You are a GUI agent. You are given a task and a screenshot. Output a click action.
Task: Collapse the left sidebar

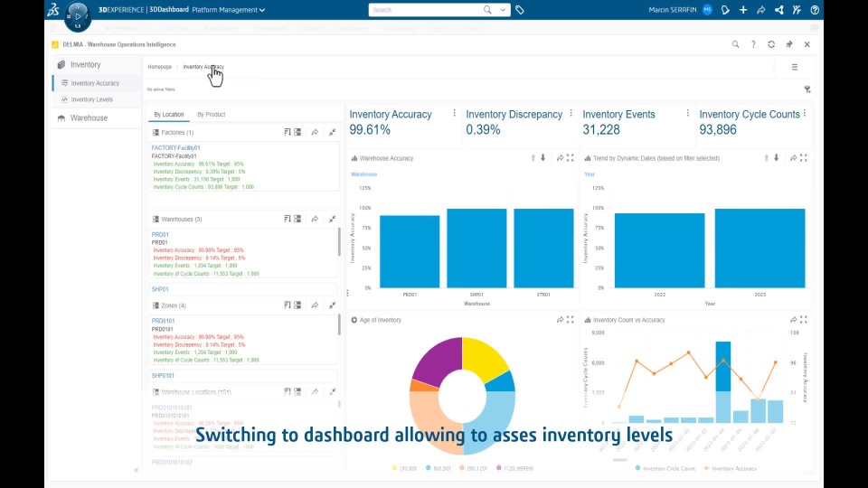(137, 470)
